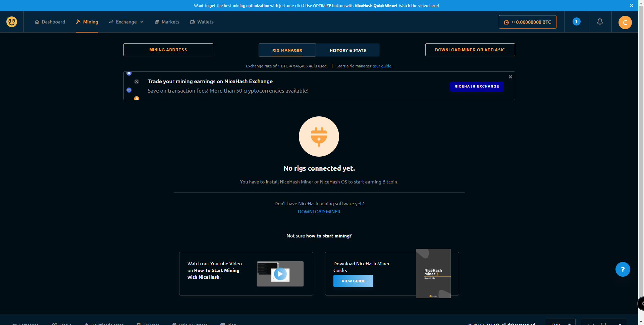Click the DOWNLOAD MINER link
The height and width of the screenshot is (325, 644).
pyautogui.click(x=319, y=211)
